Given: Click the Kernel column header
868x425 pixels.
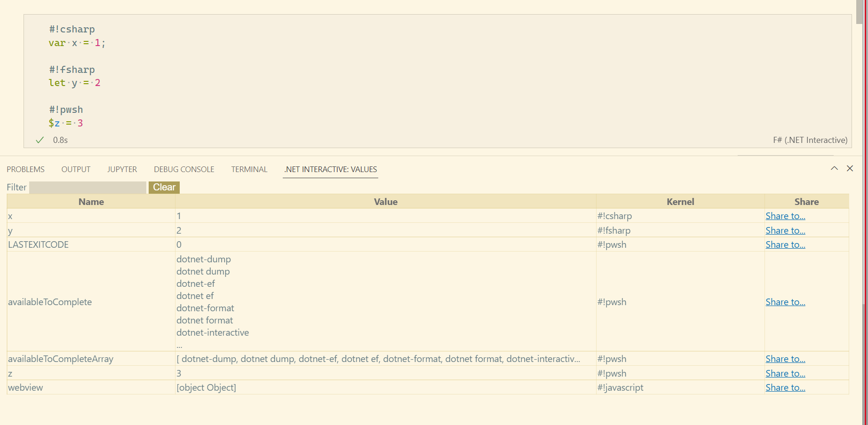Looking at the screenshot, I should 680,201.
